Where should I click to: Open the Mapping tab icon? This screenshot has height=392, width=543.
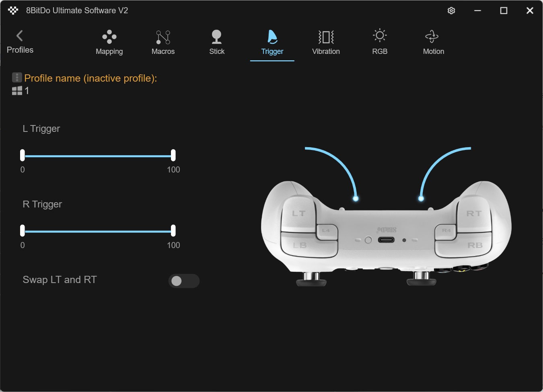(109, 37)
